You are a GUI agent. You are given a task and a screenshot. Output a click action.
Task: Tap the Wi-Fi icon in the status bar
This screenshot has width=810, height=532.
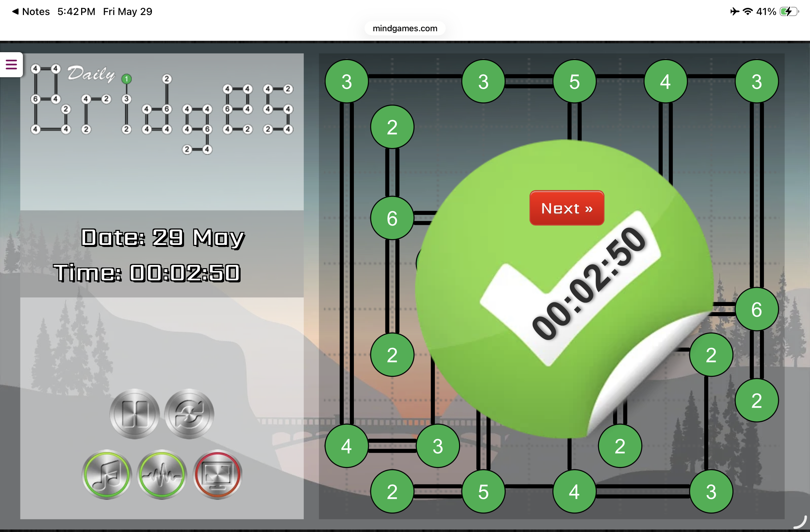pos(747,11)
